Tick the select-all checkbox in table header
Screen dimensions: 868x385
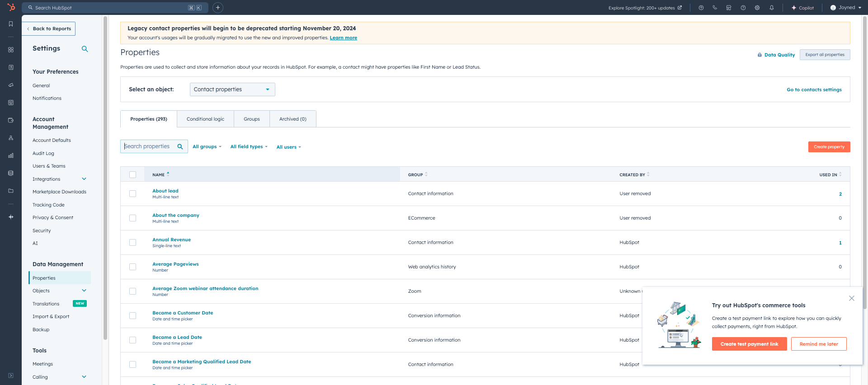pos(132,174)
